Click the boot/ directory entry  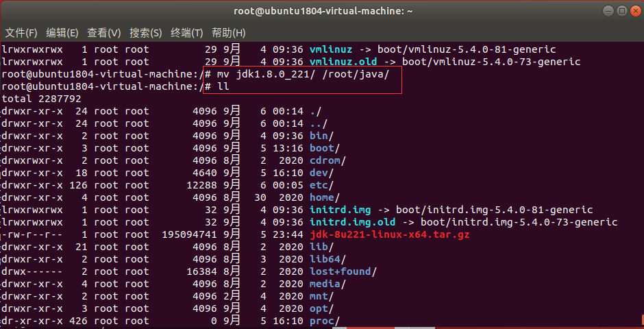click(325, 148)
